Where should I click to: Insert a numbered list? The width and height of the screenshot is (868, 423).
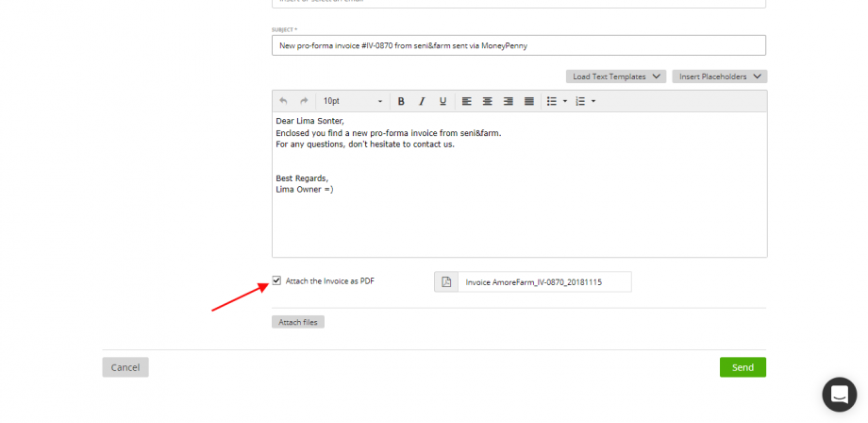coord(580,101)
